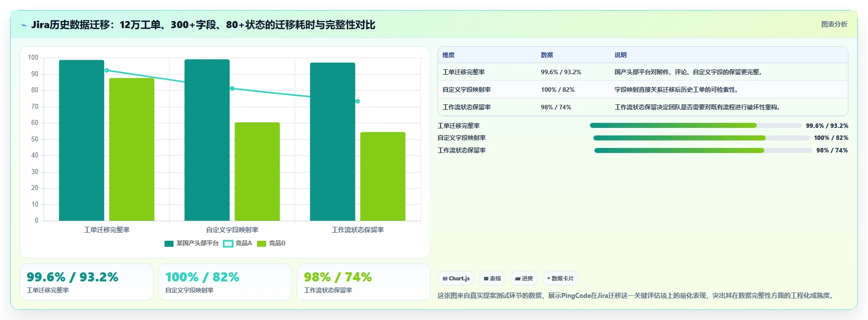The height and width of the screenshot is (320, 868).
Task: Click the 98% / 74% table cell
Action: [x=556, y=107]
